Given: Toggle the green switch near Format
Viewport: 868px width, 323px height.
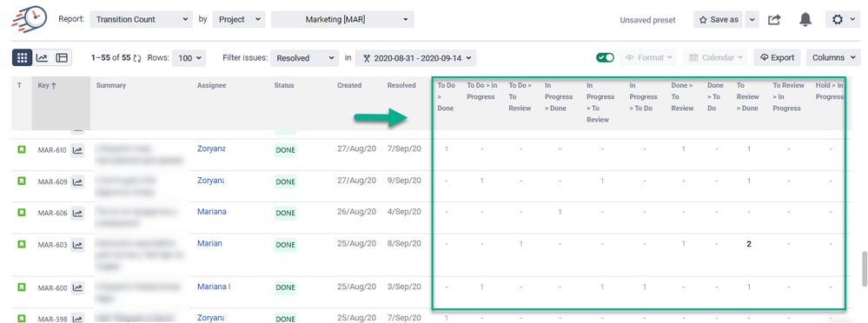Looking at the screenshot, I should coord(605,57).
